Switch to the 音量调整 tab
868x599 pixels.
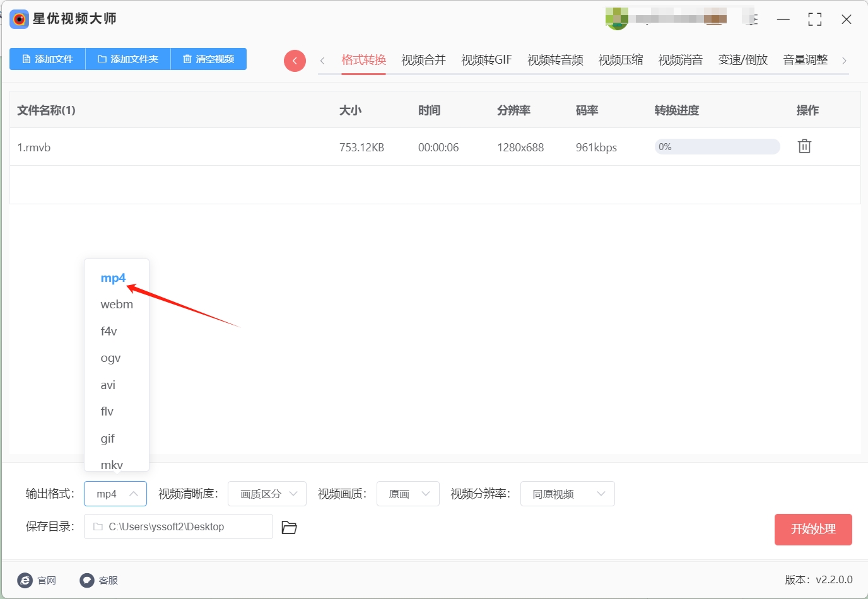pyautogui.click(x=806, y=60)
